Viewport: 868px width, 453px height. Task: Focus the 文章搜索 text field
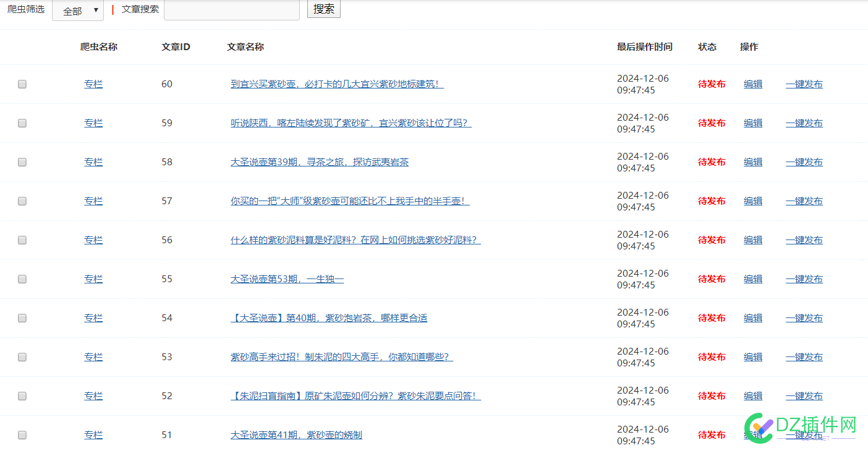click(232, 10)
